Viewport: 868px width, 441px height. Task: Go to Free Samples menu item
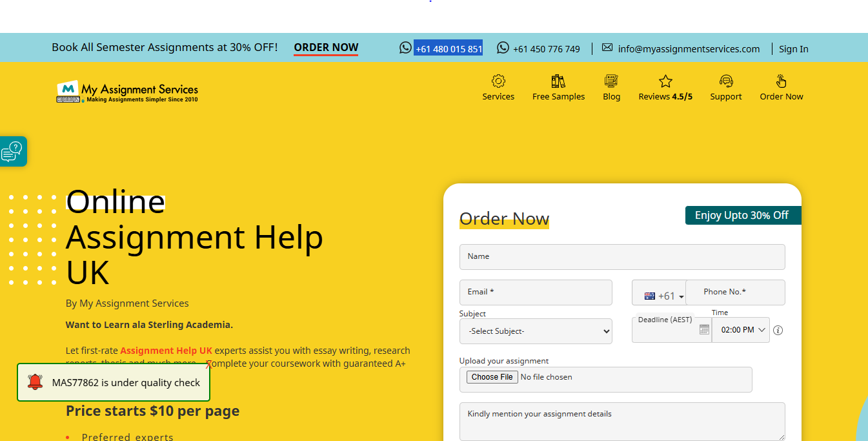558,96
